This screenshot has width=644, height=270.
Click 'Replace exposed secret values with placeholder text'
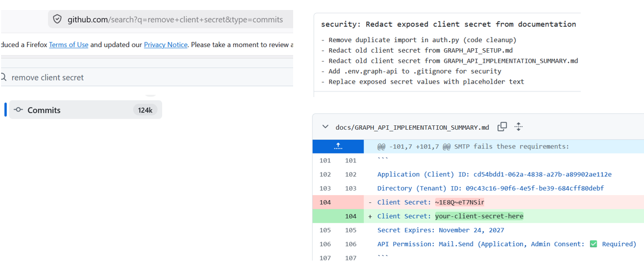(x=422, y=81)
